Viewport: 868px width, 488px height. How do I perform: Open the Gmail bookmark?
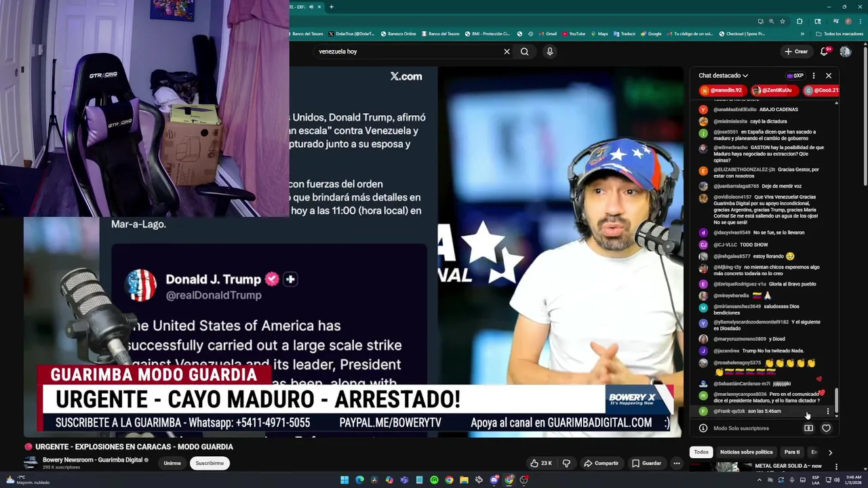point(547,34)
